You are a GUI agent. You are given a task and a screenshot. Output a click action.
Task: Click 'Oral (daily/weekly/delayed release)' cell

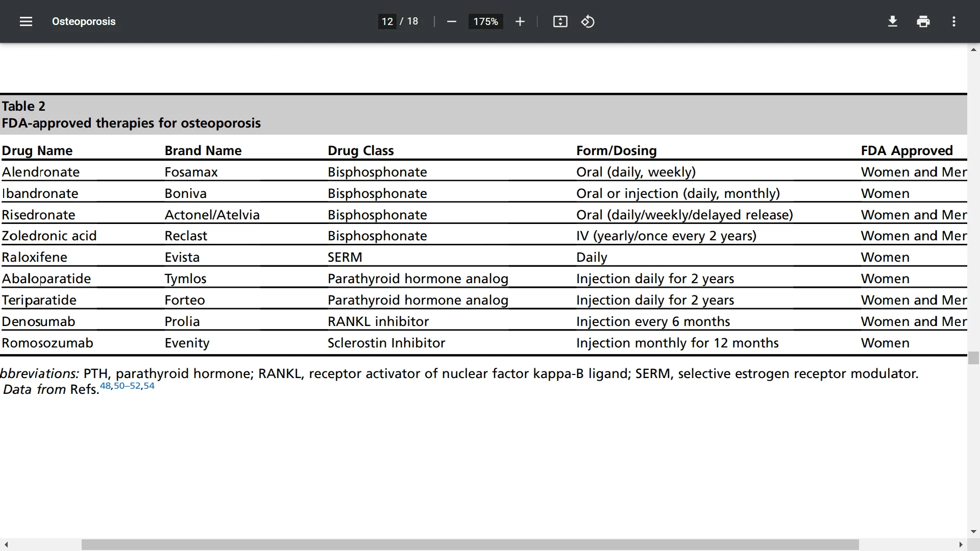(685, 215)
